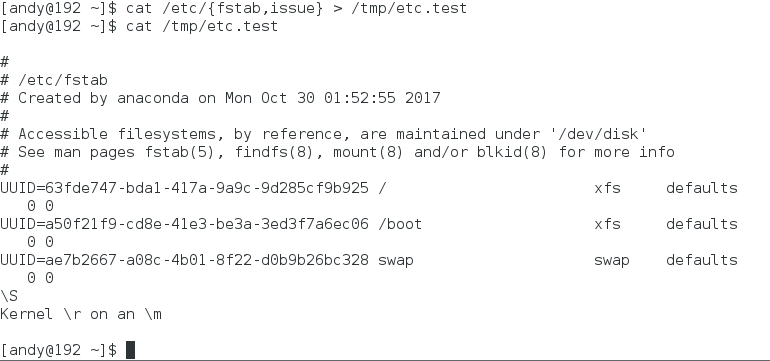Click the /tmp/etc.test redirect target in the first line
The image size is (770, 361).
click(409, 8)
